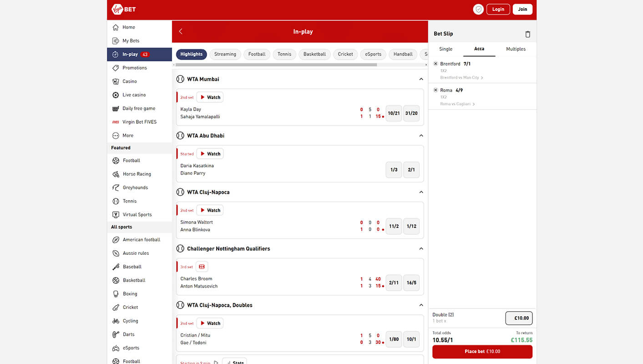The image size is (643, 364).
Task: Remove Brentford selection from bet slip
Action: [435, 64]
